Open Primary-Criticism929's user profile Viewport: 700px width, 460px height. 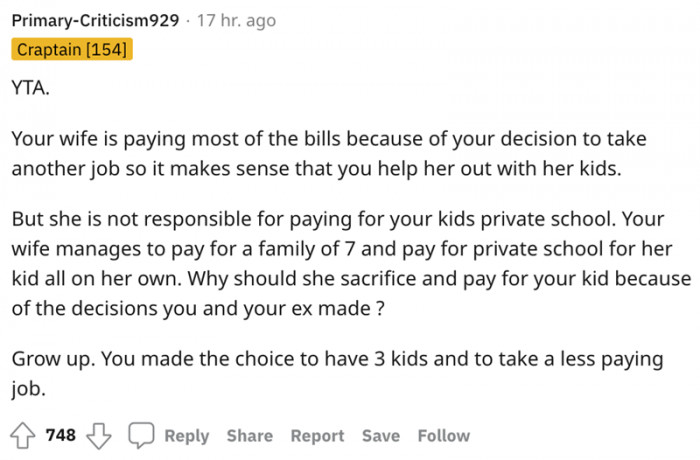(x=95, y=19)
